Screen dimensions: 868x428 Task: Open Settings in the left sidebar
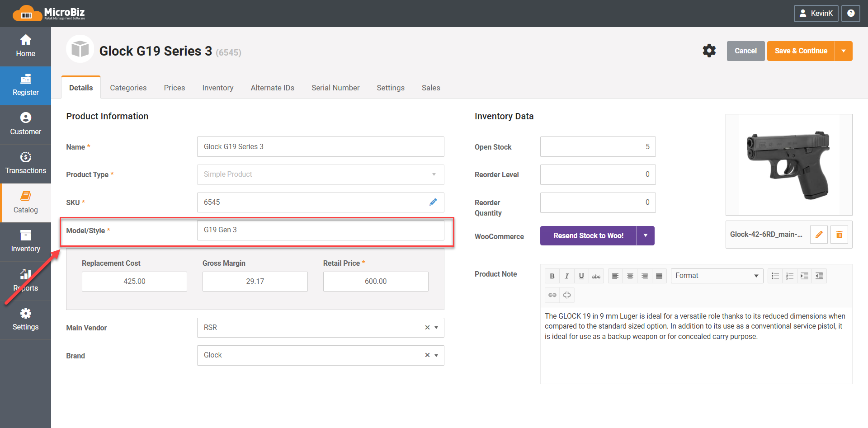25,320
